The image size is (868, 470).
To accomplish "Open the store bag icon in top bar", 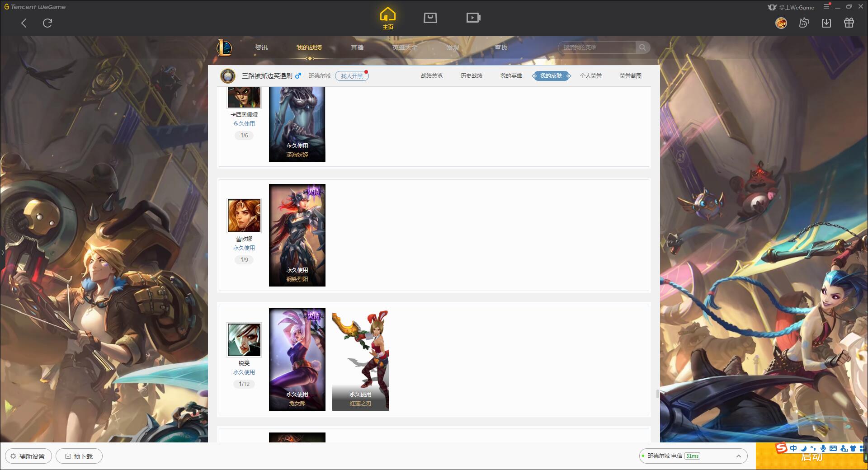I will [x=430, y=18].
